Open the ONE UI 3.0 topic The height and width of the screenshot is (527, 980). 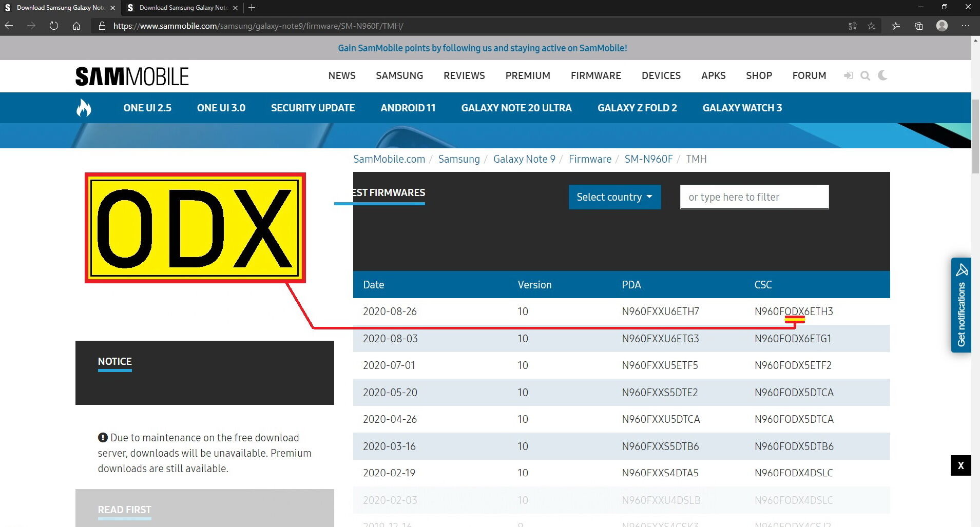(x=221, y=108)
